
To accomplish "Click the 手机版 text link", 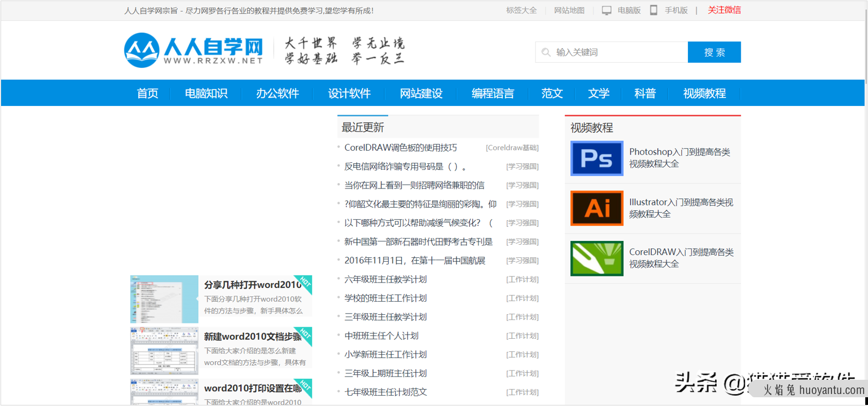I will 676,10.
